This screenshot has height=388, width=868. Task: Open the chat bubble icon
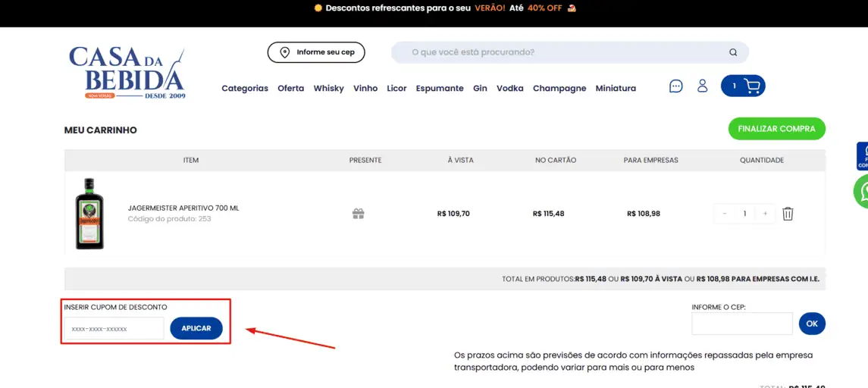point(675,86)
